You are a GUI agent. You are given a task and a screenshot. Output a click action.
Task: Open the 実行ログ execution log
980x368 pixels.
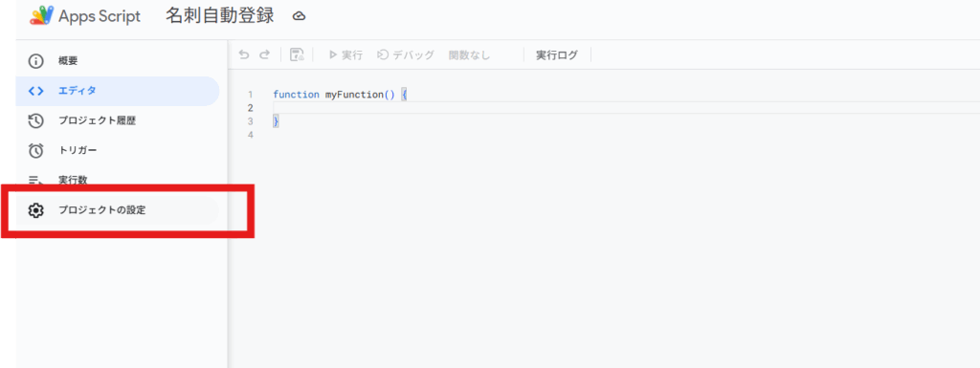557,54
